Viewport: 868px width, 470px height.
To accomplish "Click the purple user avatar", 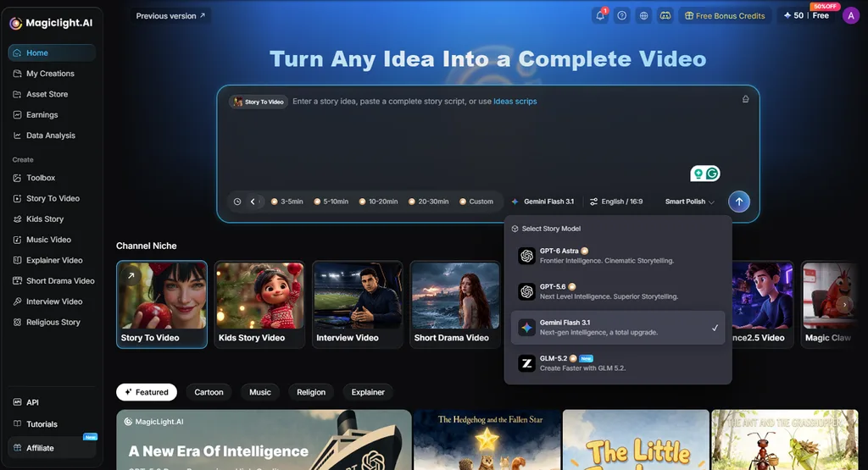I will click(x=850, y=16).
